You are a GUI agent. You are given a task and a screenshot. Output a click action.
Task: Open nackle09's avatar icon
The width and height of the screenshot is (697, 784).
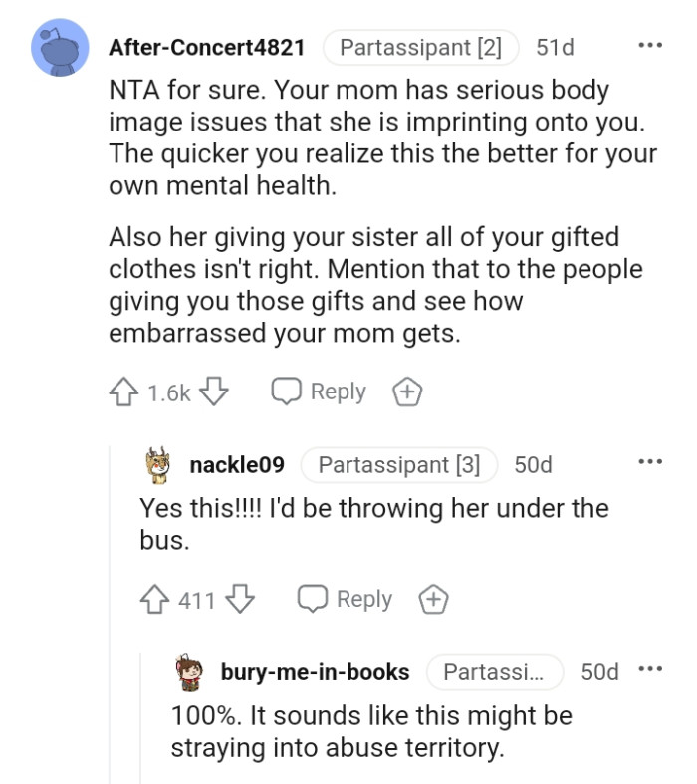(x=156, y=464)
